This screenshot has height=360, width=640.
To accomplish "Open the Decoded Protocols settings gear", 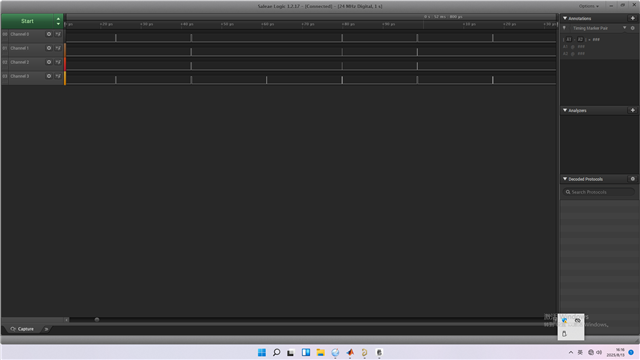I will (633, 179).
